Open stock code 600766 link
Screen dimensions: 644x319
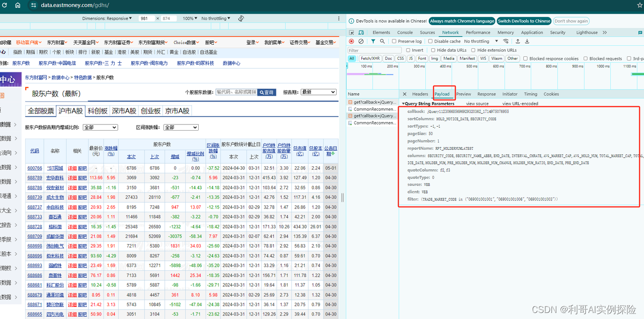35,168
